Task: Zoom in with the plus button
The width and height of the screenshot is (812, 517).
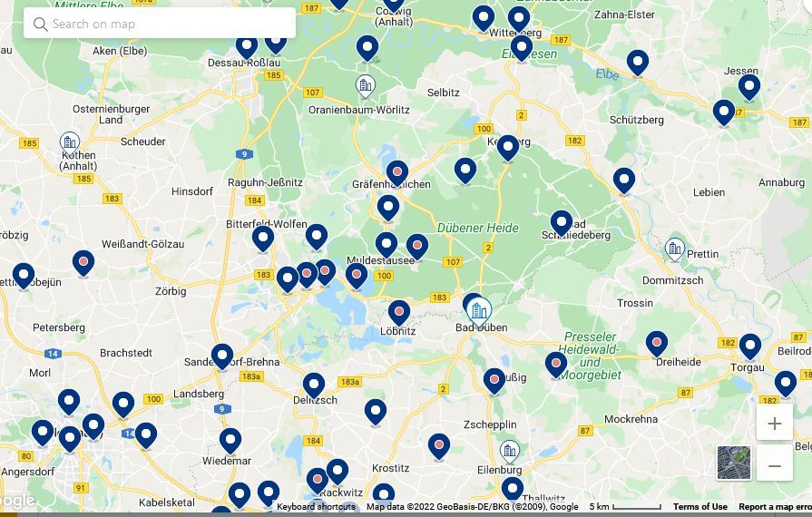Action: click(774, 424)
